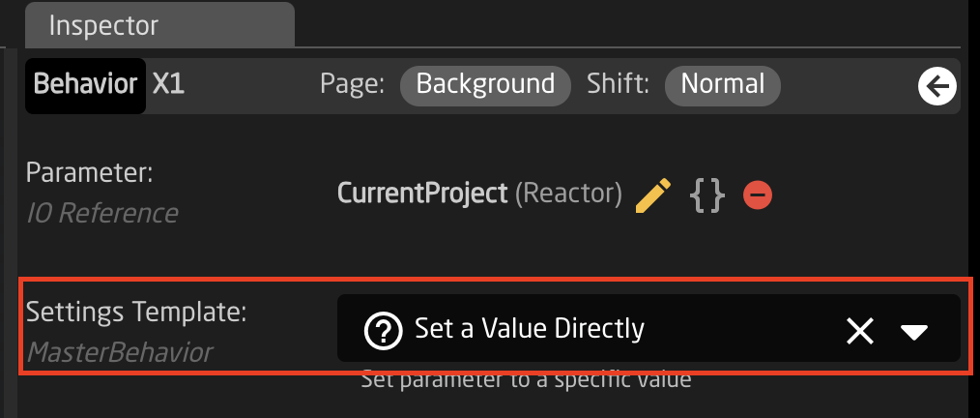The height and width of the screenshot is (418, 980).
Task: Click the yellow pencil edit icon
Action: pyautogui.click(x=653, y=195)
